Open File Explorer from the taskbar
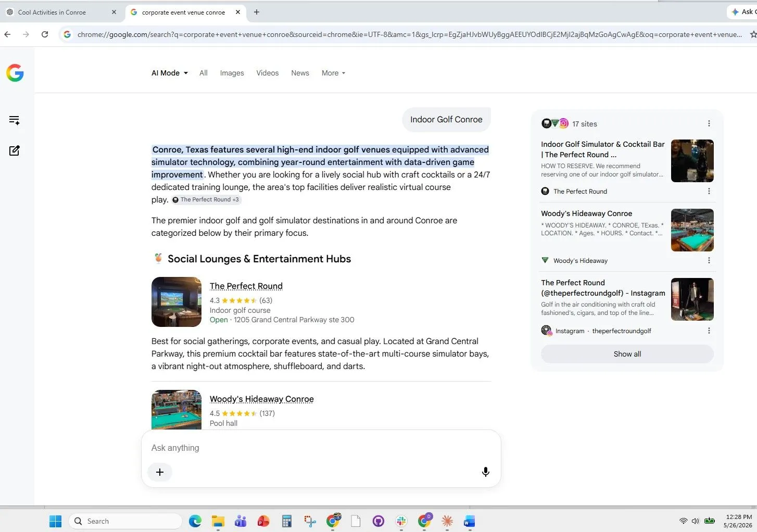The height and width of the screenshot is (532, 757). (218, 521)
